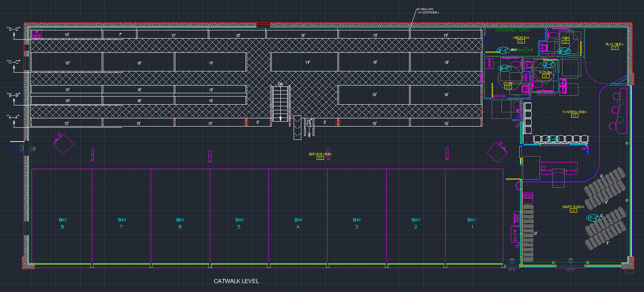Select the 12'-0" ceiling height tag
Image resolution: width=644 pixels, height=292 pixels.
(x=593, y=218)
